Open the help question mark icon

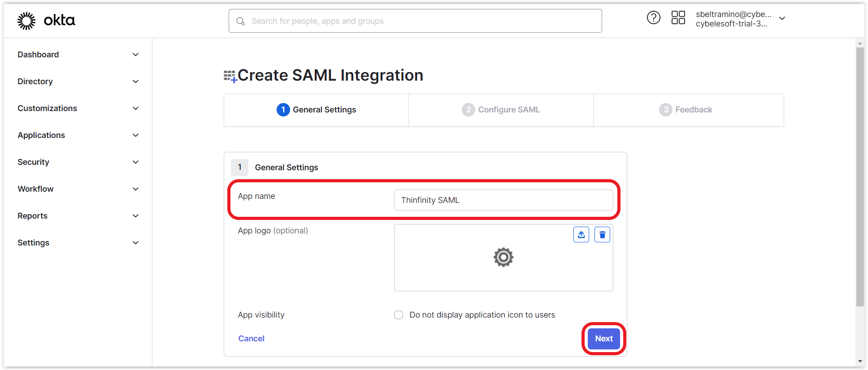point(653,18)
